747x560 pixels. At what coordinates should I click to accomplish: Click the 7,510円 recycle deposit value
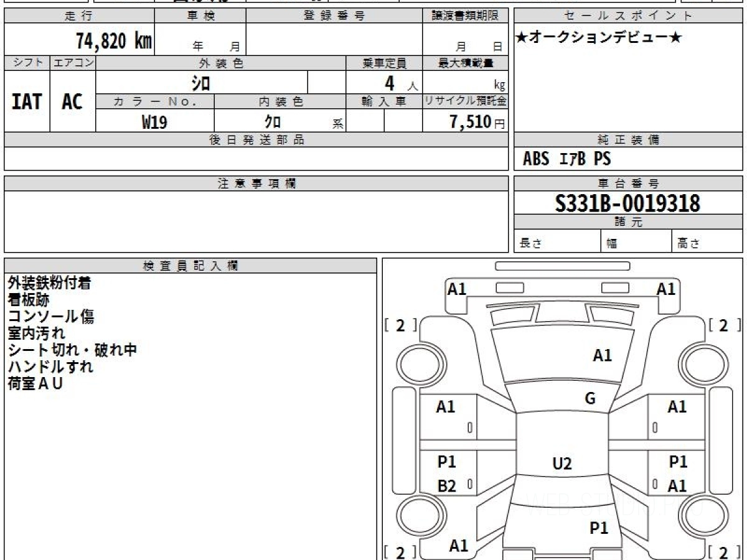477,122
